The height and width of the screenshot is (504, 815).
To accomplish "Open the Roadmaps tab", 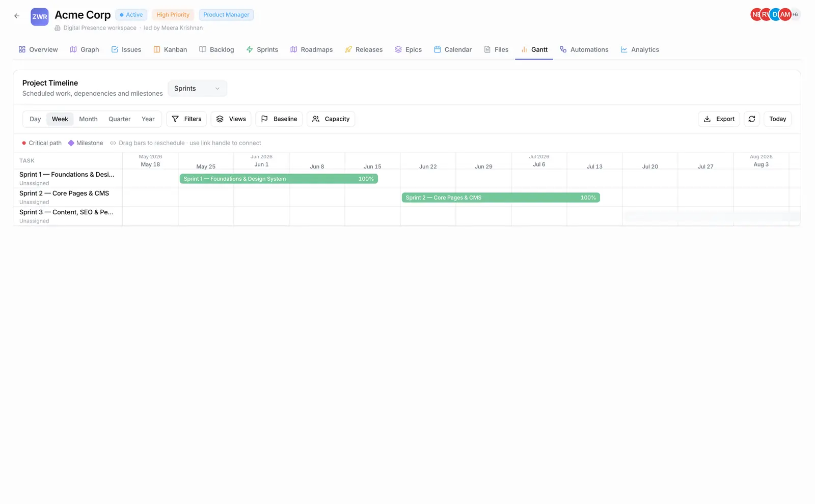I will click(x=311, y=49).
